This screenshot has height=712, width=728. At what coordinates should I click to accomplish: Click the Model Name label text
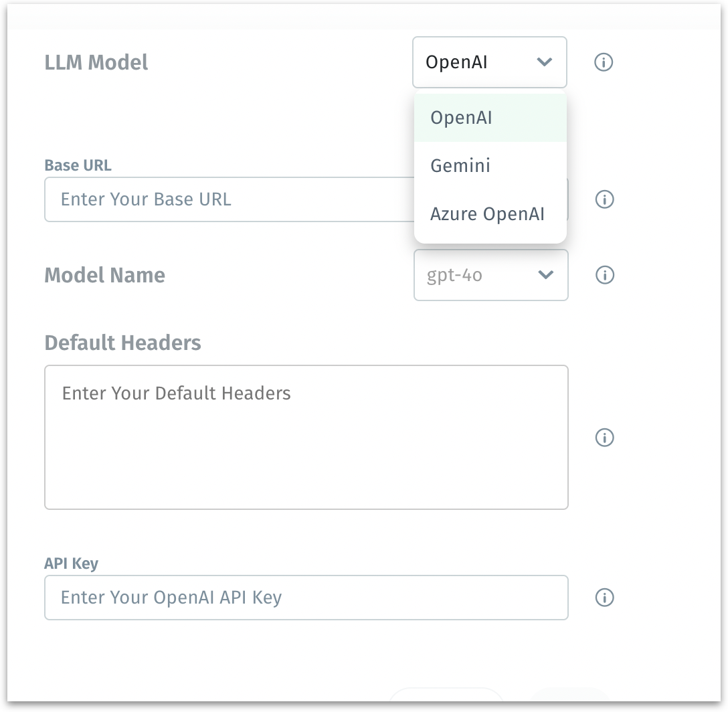[x=104, y=275]
